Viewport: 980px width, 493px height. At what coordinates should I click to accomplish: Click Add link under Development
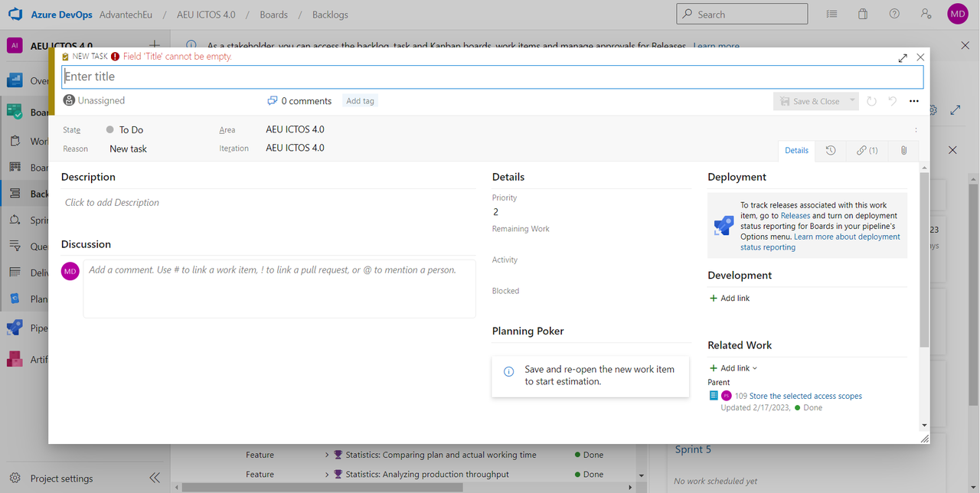tap(730, 298)
